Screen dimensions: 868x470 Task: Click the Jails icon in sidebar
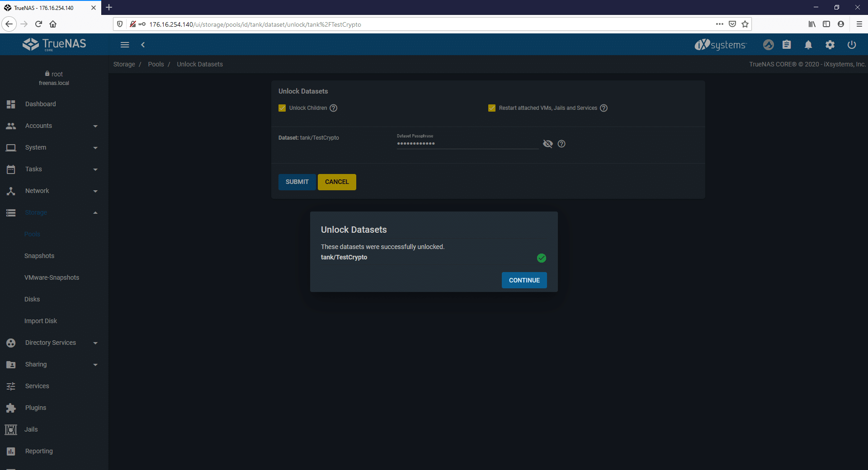pos(11,430)
